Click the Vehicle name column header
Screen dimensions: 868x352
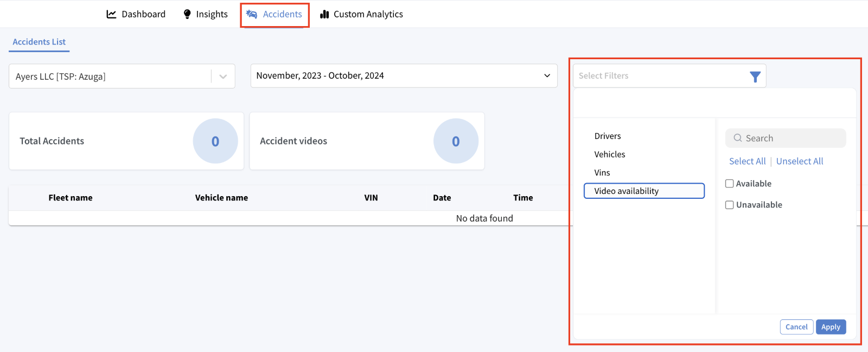point(221,198)
